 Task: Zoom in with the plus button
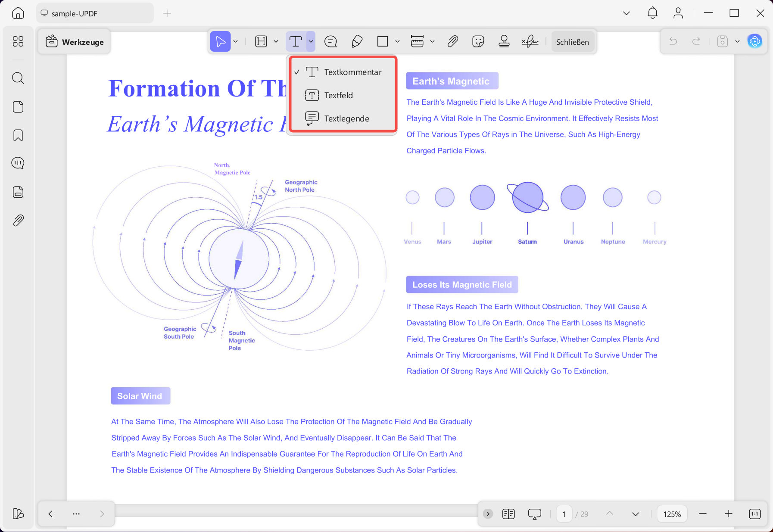729,514
